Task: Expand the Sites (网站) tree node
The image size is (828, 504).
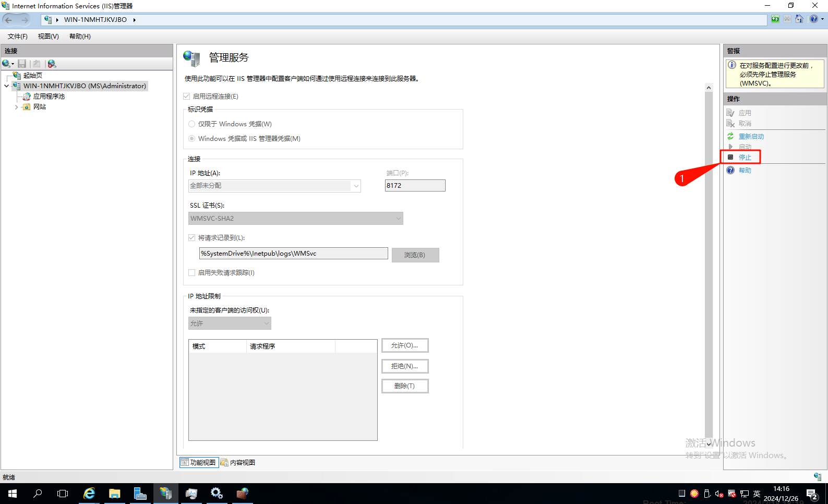Action: click(16, 107)
